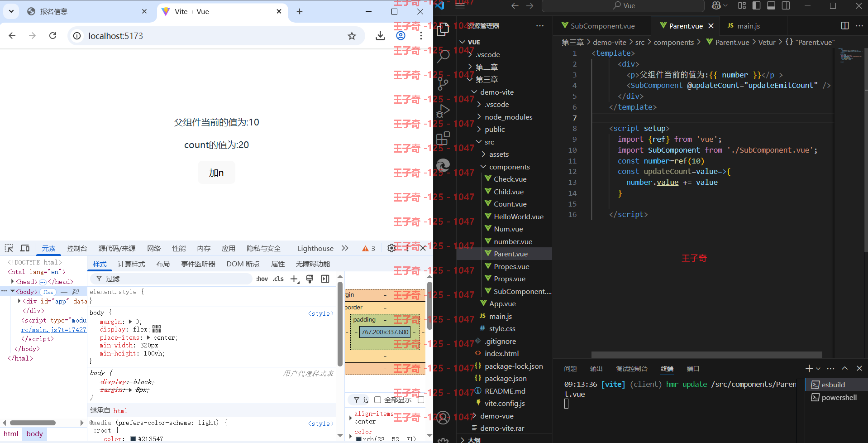This screenshot has height=443, width=868.
Task: Open the Edge tools icon in VS Code activity bar
Action: point(443,165)
